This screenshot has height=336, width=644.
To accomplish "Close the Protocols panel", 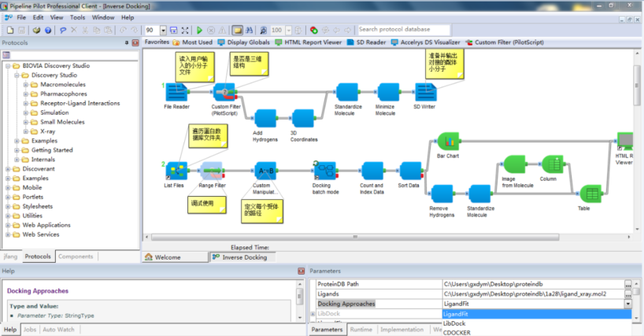I will pos(135,42).
